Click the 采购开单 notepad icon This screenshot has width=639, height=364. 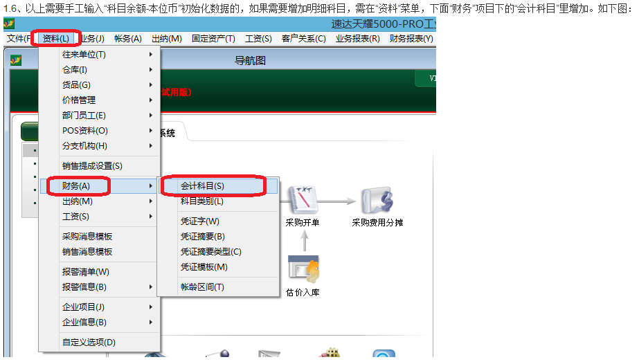coord(303,200)
